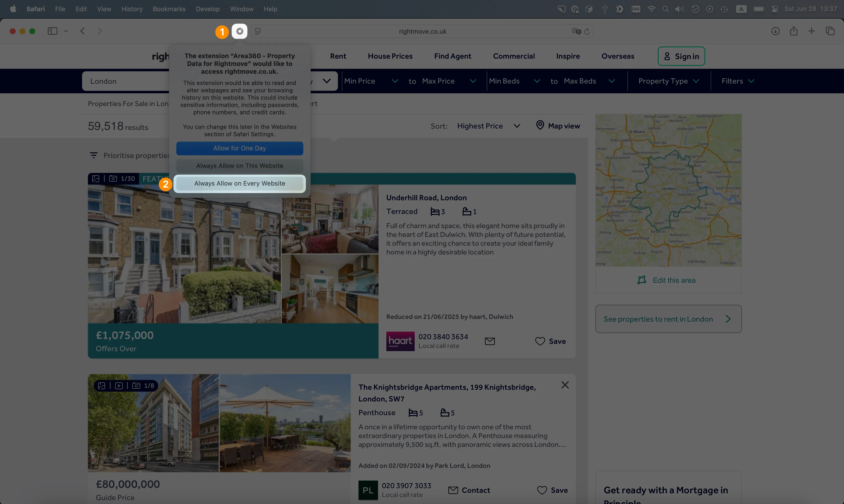Click the haart agent logo
Screen dimensions: 844x504
(400, 341)
